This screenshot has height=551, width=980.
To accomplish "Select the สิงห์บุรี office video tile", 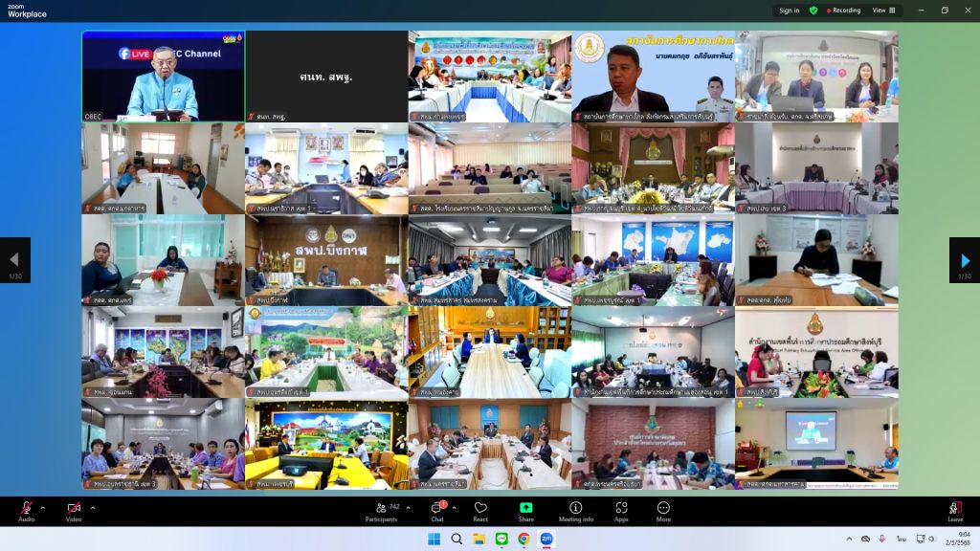I will tap(817, 352).
